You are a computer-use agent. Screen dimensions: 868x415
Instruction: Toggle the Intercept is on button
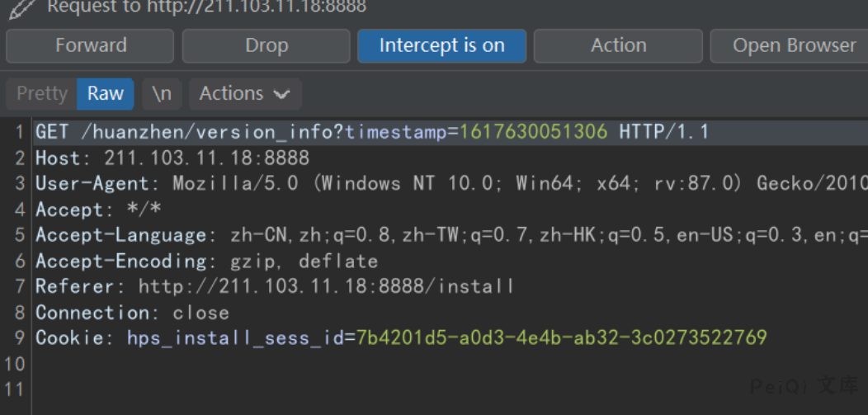click(441, 46)
